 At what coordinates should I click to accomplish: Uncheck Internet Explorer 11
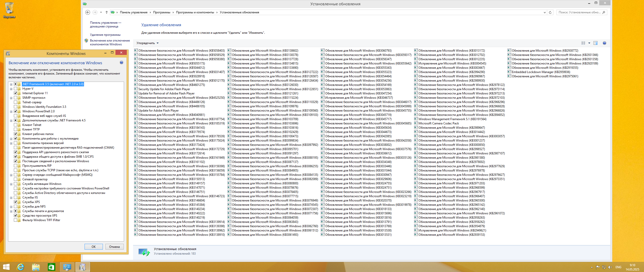pos(15,93)
